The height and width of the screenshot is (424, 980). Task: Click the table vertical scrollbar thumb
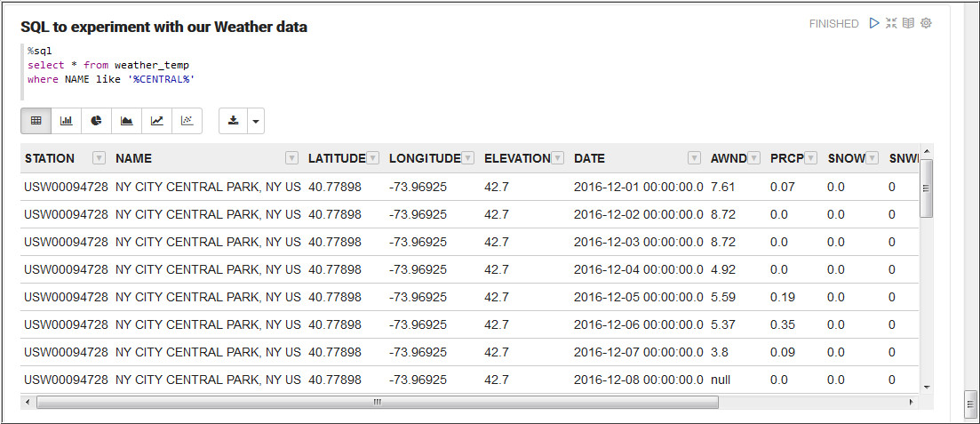click(x=927, y=188)
